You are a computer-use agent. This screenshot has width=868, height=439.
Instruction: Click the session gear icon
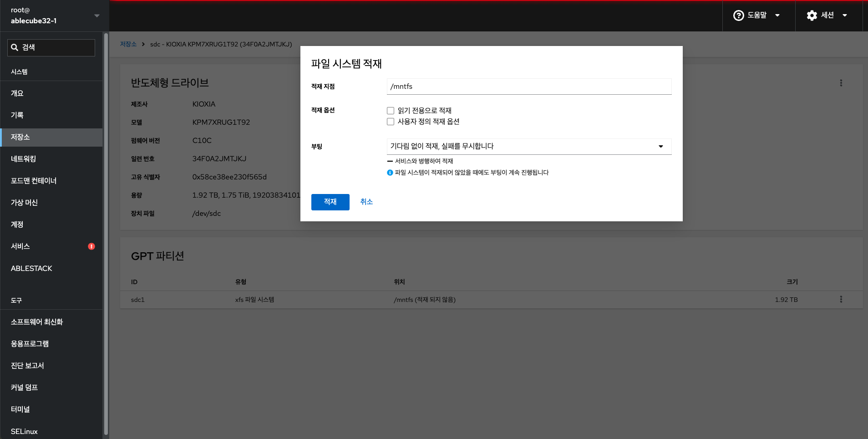pyautogui.click(x=812, y=15)
